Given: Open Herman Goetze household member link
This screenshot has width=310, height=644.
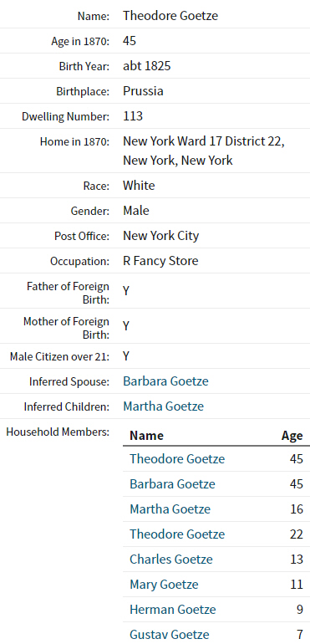Looking at the screenshot, I should [x=173, y=609].
